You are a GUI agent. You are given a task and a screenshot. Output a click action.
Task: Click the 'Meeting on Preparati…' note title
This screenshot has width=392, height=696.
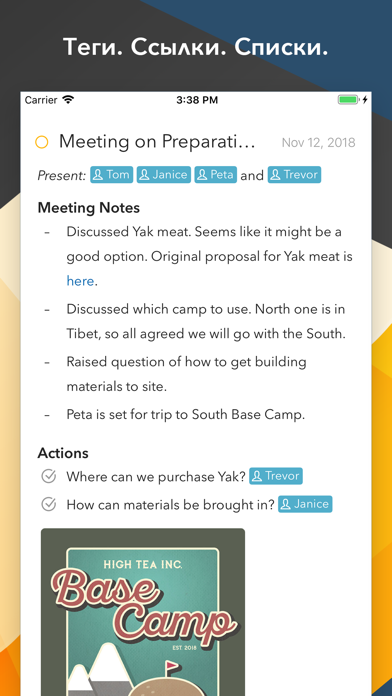158,142
